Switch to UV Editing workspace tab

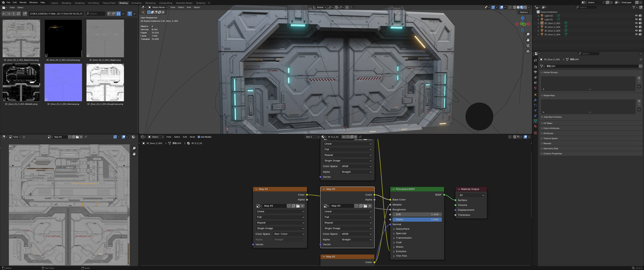(93, 3)
